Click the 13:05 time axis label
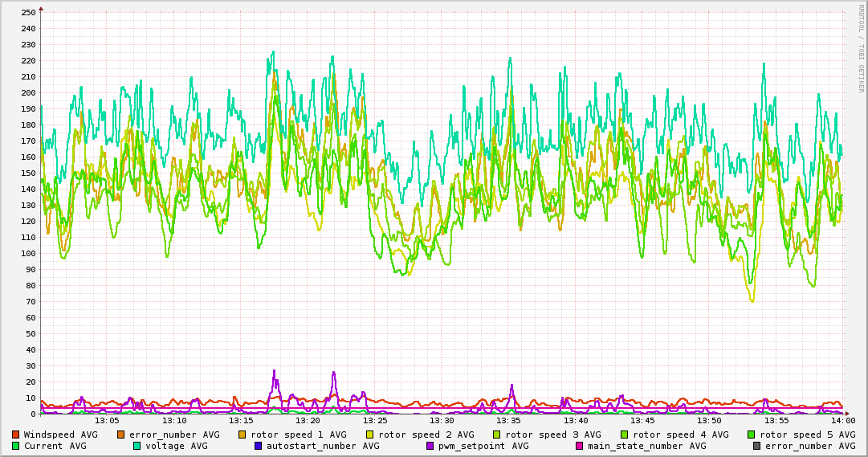 [x=107, y=421]
